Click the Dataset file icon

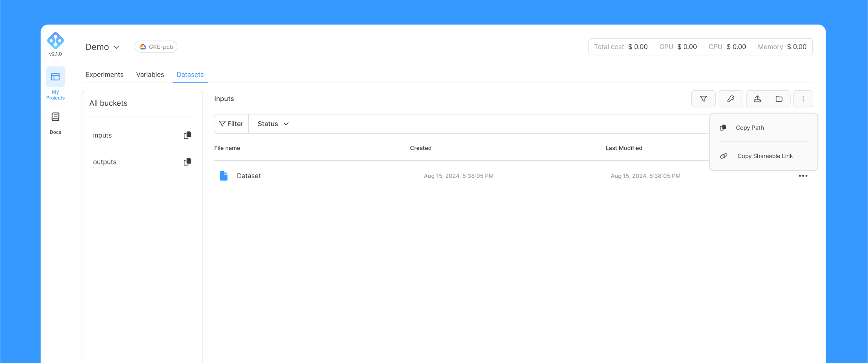tap(224, 176)
